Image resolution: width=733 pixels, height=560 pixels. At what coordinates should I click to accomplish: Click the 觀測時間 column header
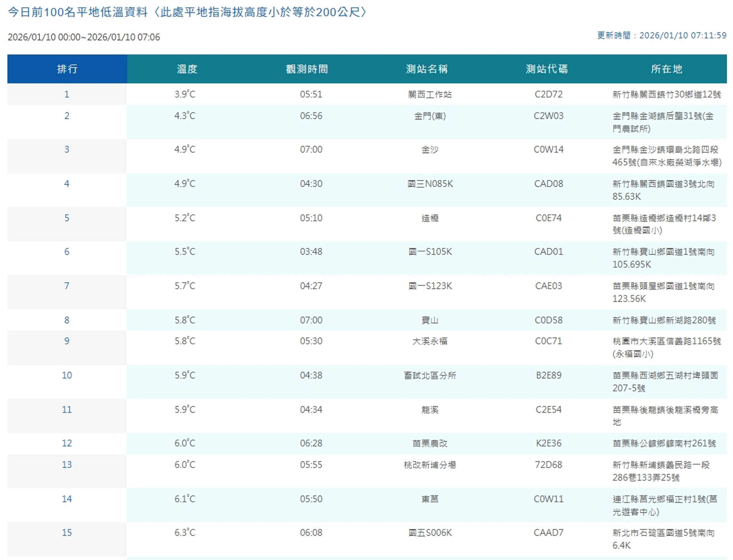pyautogui.click(x=307, y=69)
